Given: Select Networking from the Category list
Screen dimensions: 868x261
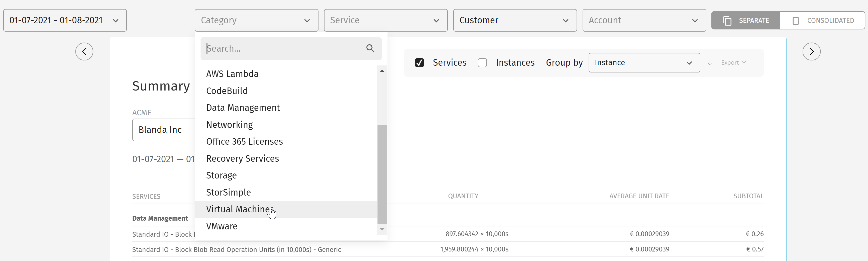Looking at the screenshot, I should coord(229,124).
